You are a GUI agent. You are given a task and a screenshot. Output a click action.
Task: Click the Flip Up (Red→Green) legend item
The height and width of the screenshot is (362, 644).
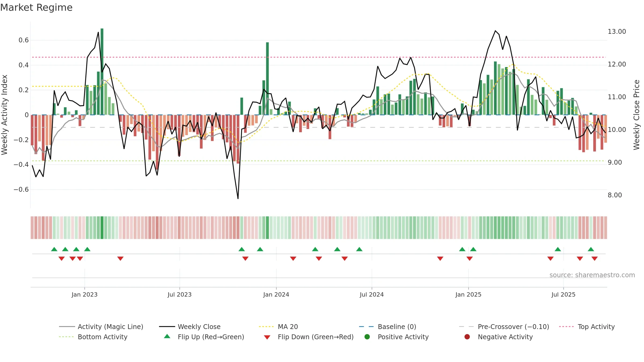204,337
